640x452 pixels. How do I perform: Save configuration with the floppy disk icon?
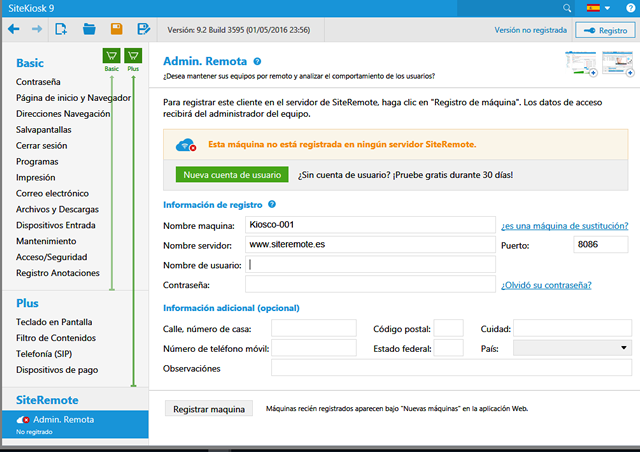pyautogui.click(x=116, y=30)
